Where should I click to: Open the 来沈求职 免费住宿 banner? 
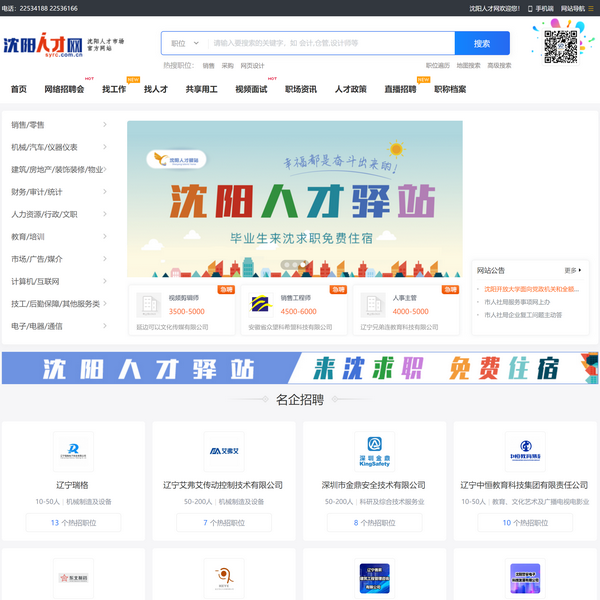point(300,368)
